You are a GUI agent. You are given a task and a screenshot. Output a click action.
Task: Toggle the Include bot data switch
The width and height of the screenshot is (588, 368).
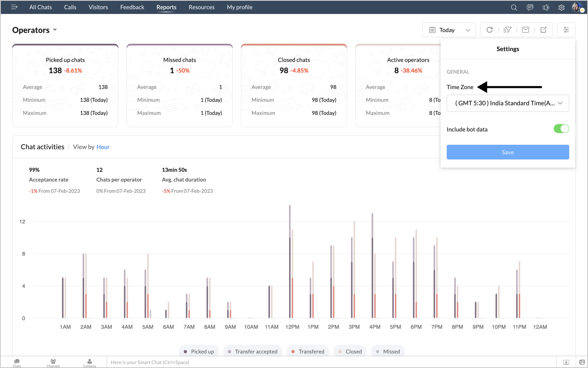(x=561, y=129)
